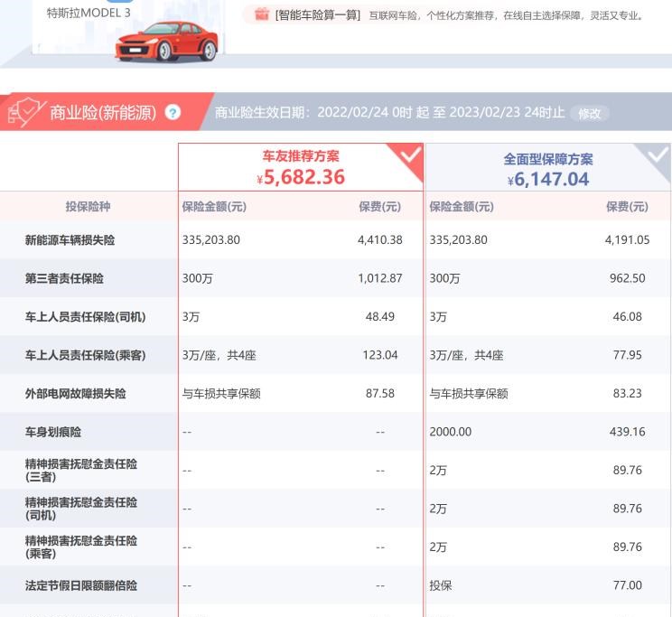This screenshot has width=672, height=617.
Task: Click the 87.58 grid fault premium
Action: tap(380, 394)
